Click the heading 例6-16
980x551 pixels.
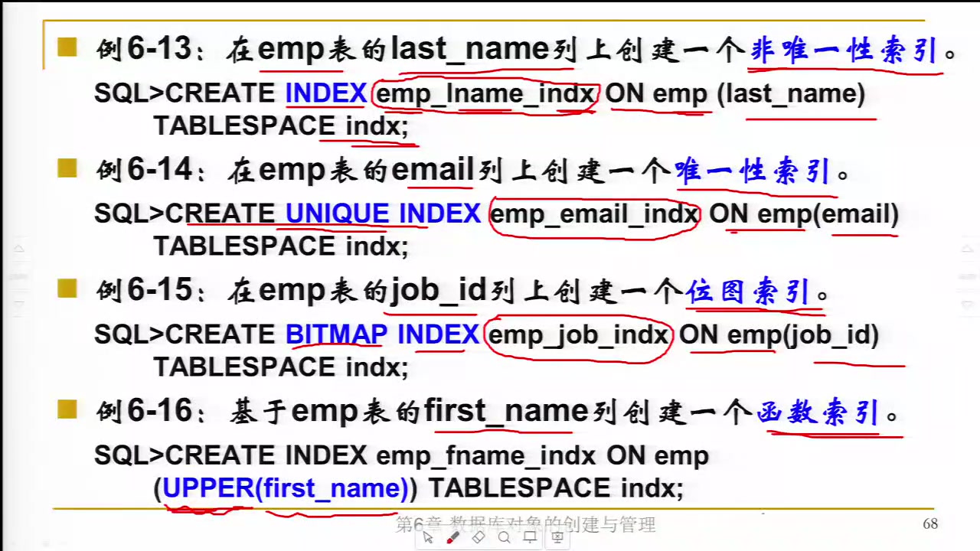pyautogui.click(x=144, y=412)
